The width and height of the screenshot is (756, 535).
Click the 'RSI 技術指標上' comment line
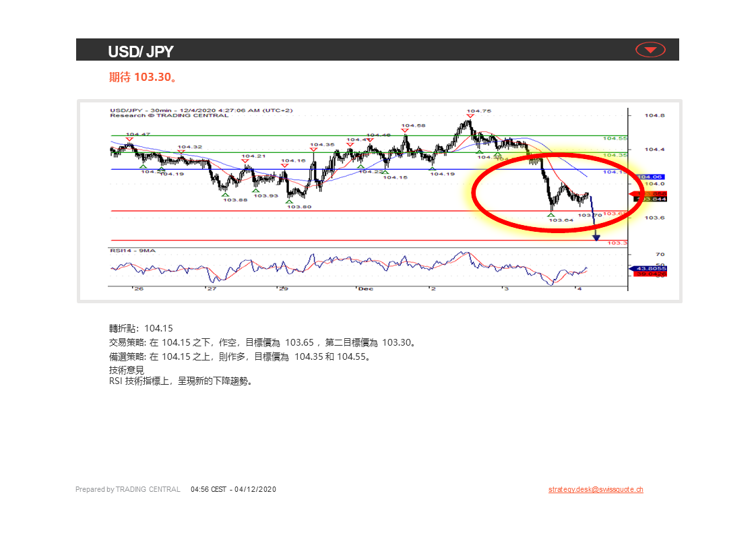point(181,381)
